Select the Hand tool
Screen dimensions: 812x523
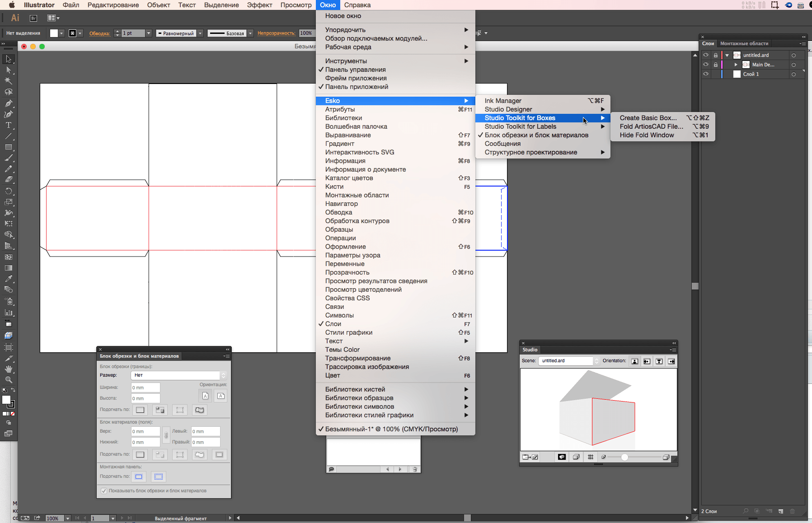(x=9, y=369)
